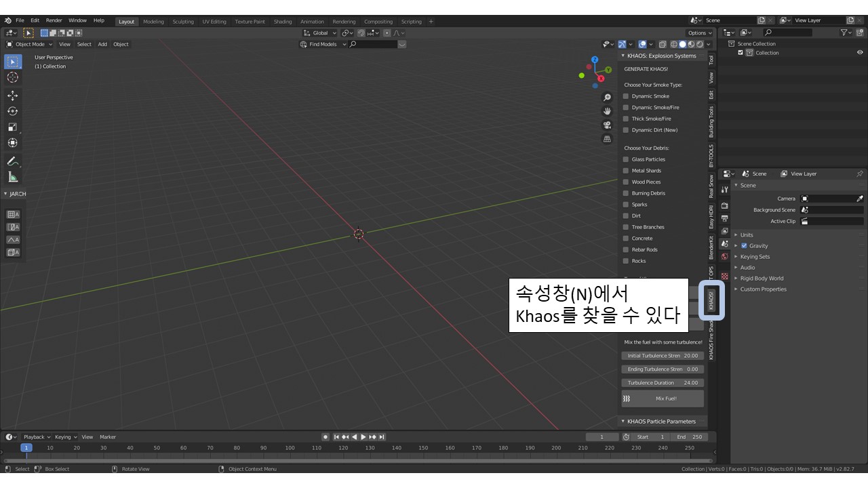
Task: Enable Glass Particles debris
Action: tap(626, 159)
